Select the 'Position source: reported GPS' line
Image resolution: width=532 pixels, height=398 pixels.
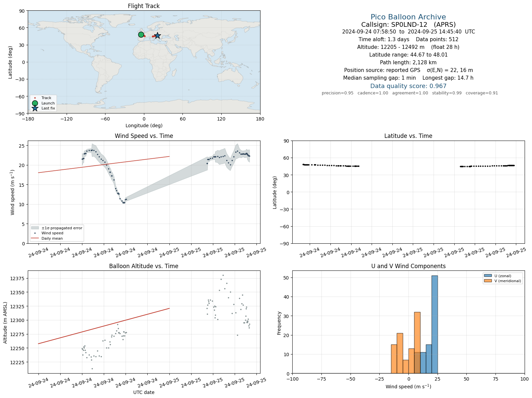[x=408, y=70]
